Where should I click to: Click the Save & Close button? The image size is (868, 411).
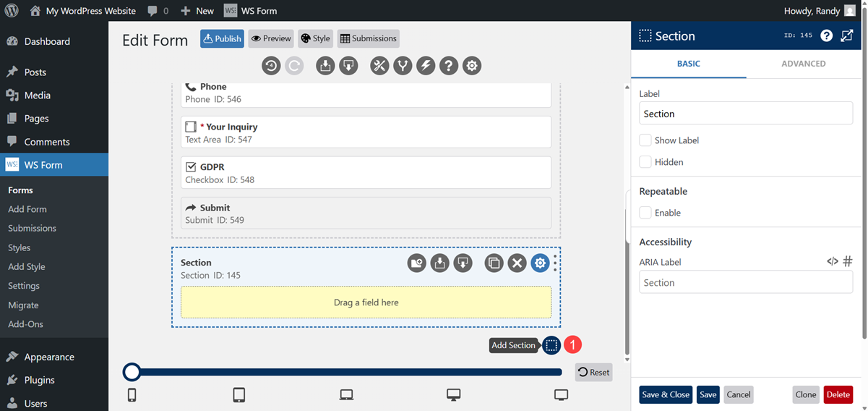[x=665, y=394]
